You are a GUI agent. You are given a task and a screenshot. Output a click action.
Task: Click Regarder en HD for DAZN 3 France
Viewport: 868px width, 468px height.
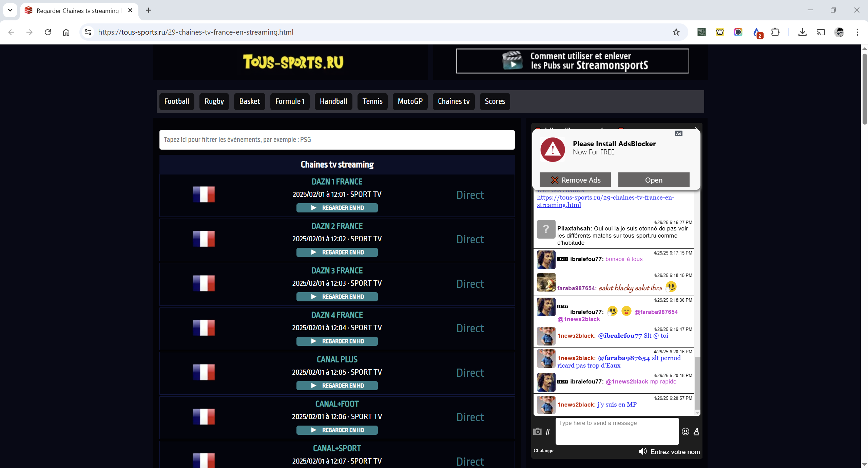[337, 297]
